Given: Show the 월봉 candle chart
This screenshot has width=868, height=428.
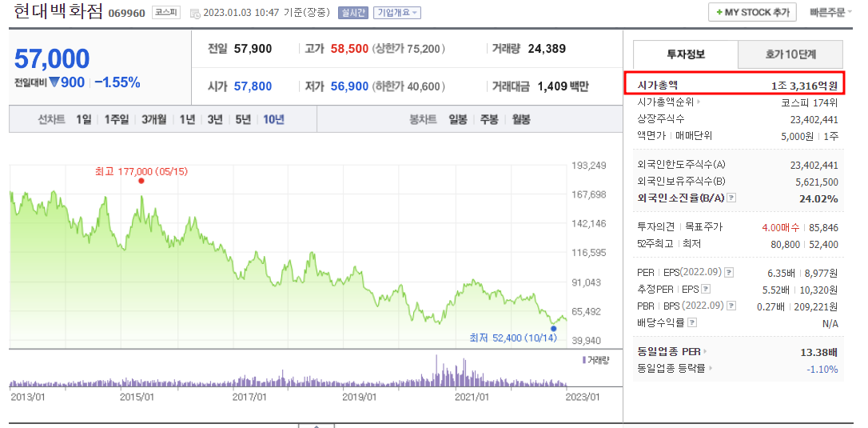Looking at the screenshot, I should [521, 119].
